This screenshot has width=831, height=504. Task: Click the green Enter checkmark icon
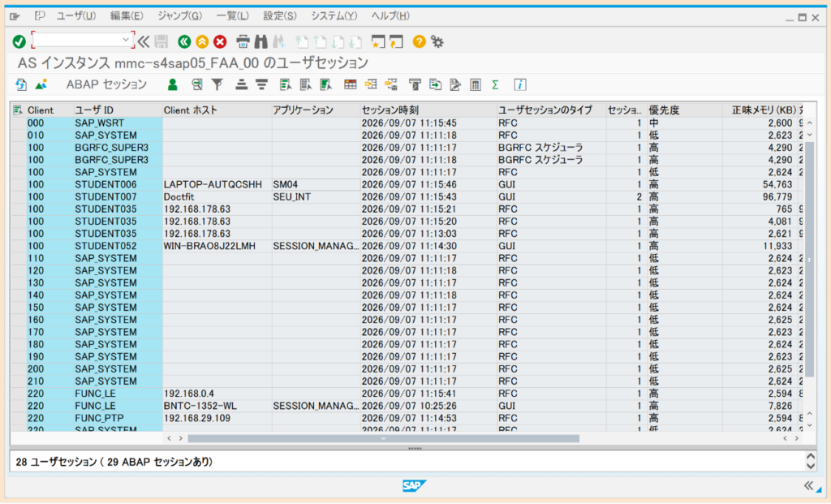coord(19,41)
